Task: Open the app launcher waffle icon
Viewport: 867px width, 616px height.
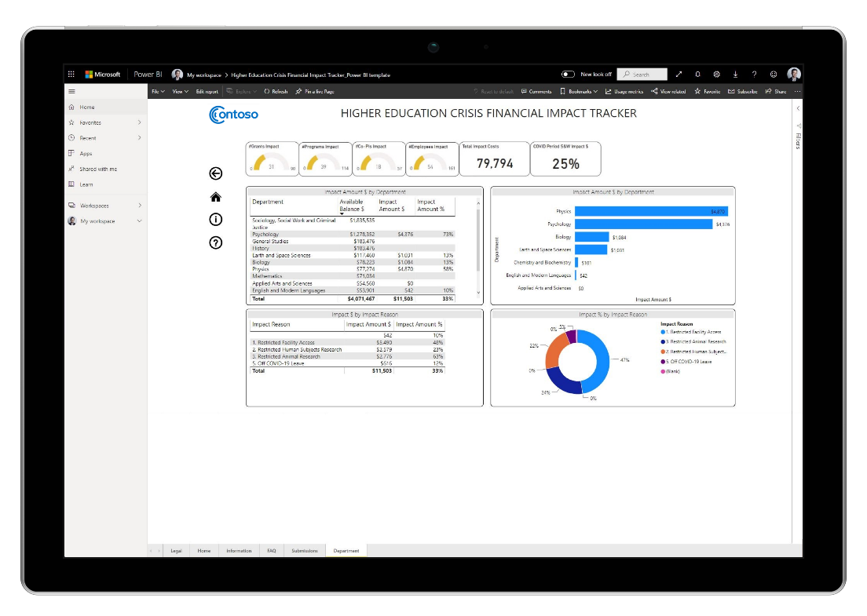Action: pyautogui.click(x=71, y=75)
